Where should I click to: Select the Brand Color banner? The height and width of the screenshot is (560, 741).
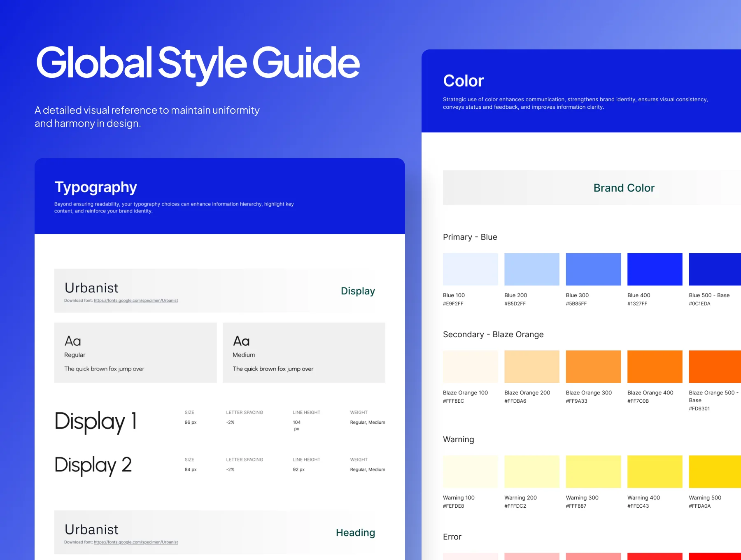click(592, 188)
